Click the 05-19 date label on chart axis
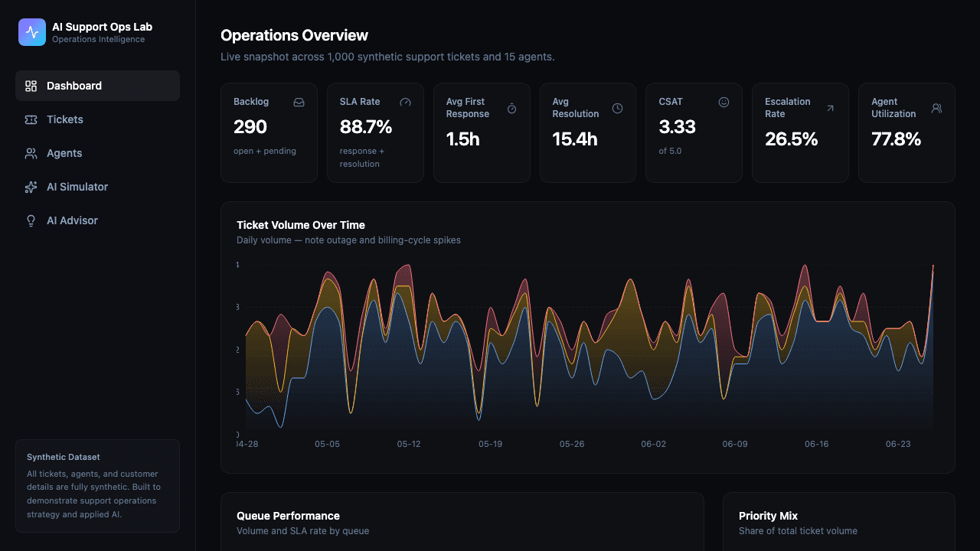The width and height of the screenshot is (980, 551). point(490,444)
